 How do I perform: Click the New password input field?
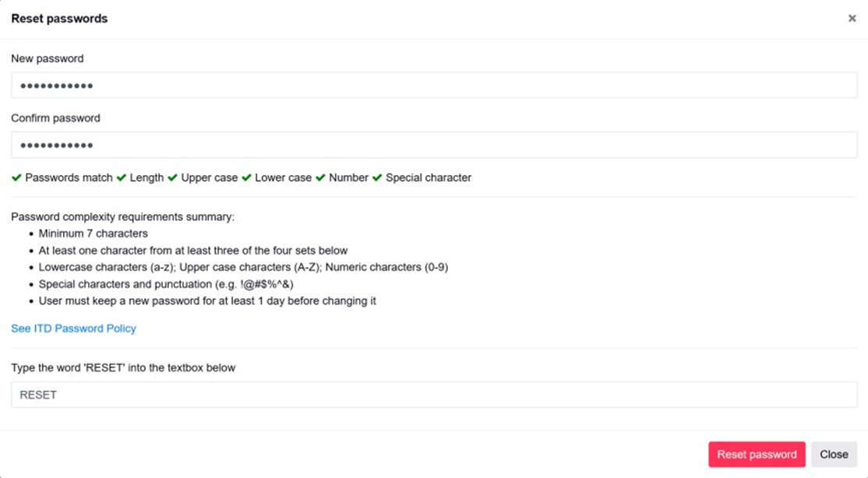[434, 86]
